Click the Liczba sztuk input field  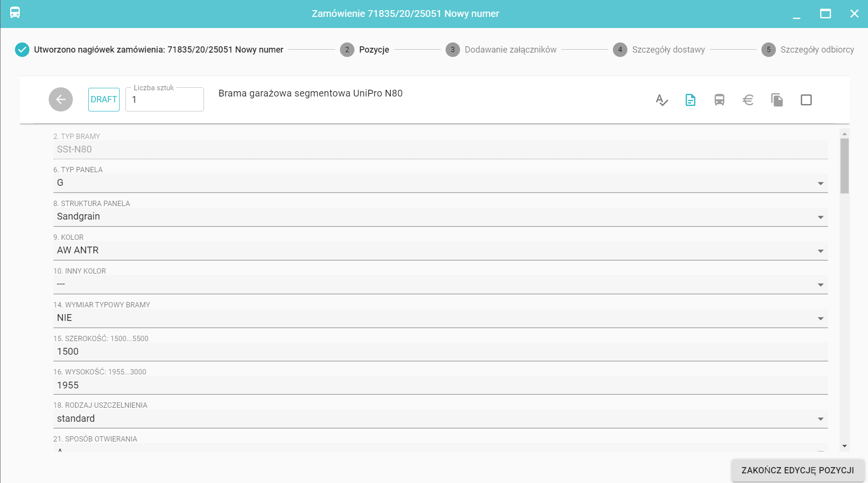[x=164, y=100]
